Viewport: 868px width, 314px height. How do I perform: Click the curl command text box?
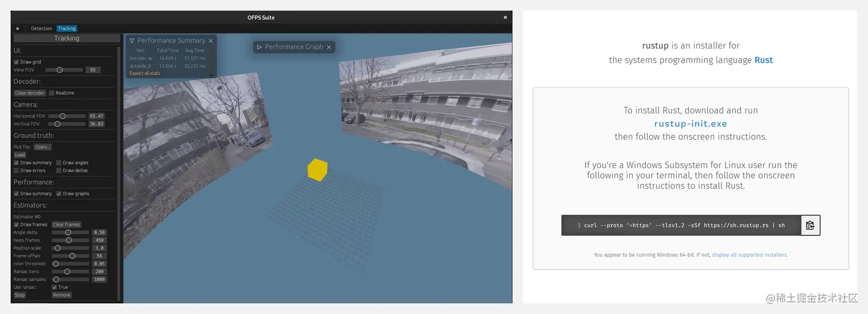click(x=681, y=226)
